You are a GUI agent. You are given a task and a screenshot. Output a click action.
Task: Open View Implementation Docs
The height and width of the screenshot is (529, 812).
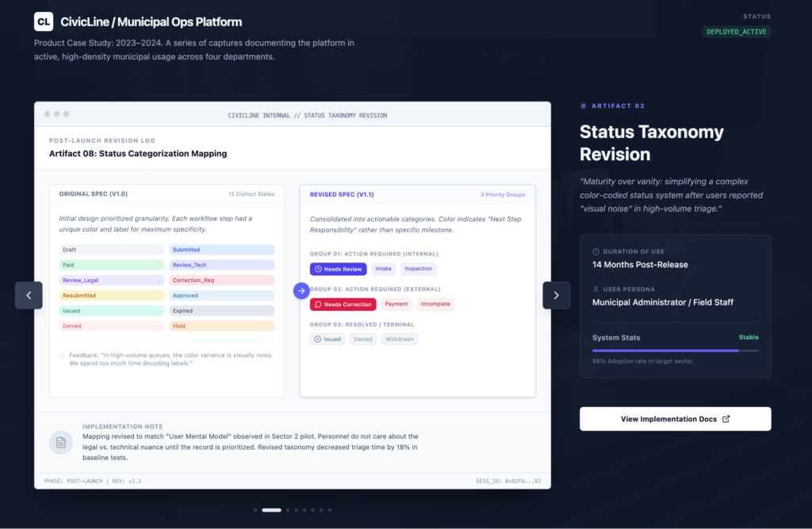(x=676, y=419)
